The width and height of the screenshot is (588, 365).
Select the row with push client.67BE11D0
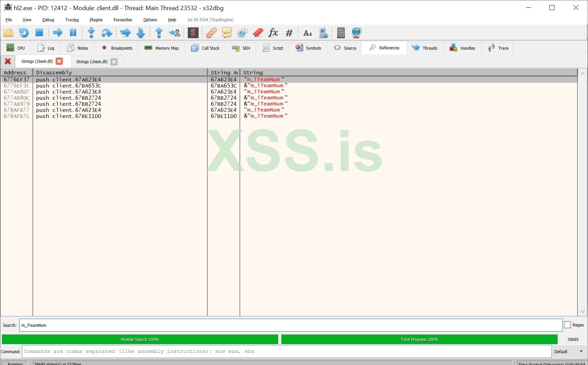coord(289,116)
